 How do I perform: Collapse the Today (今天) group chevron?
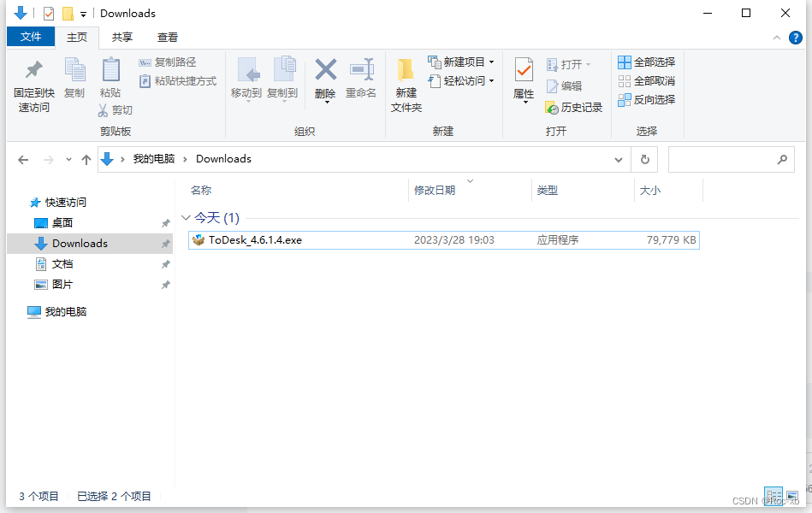click(x=186, y=218)
